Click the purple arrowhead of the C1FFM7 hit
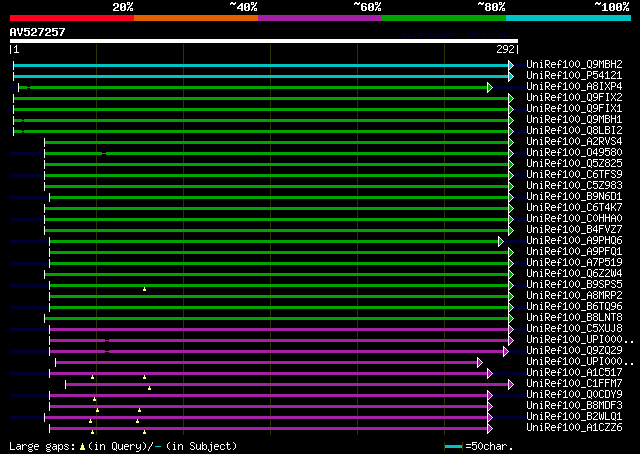This screenshot has width=640, height=454. coord(511,385)
